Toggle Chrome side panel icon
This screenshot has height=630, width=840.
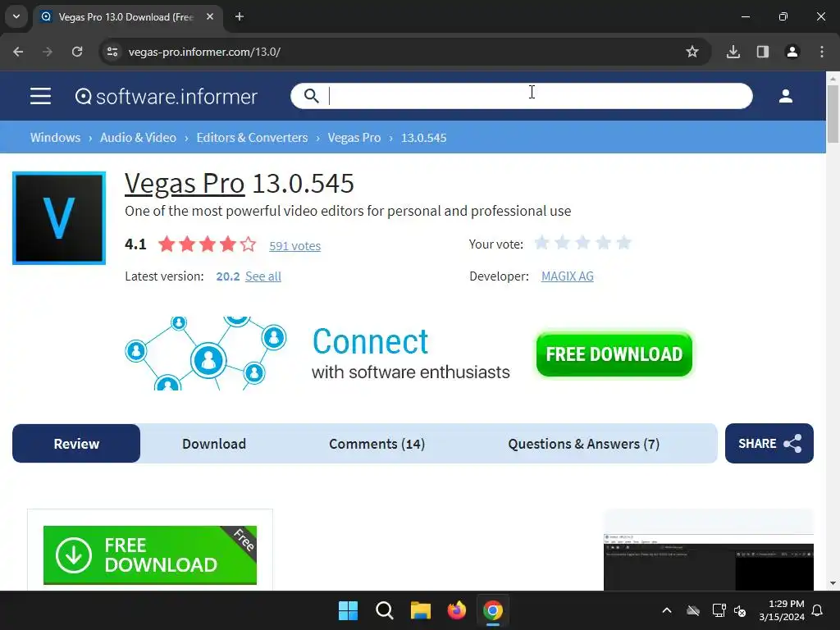point(763,52)
